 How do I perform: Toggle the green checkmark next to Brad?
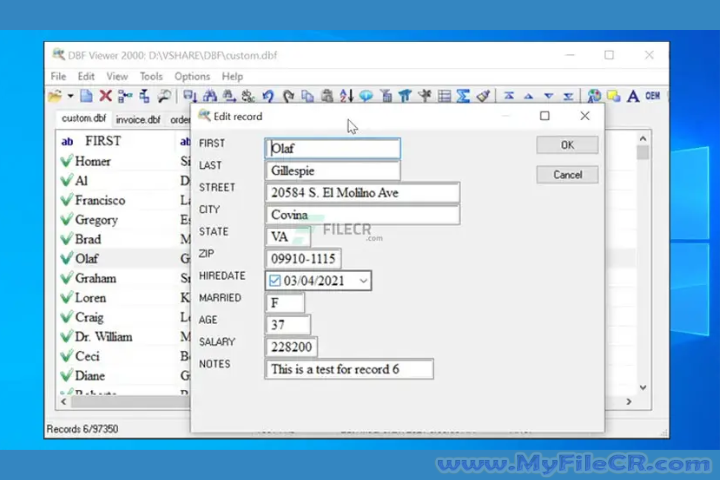67,239
